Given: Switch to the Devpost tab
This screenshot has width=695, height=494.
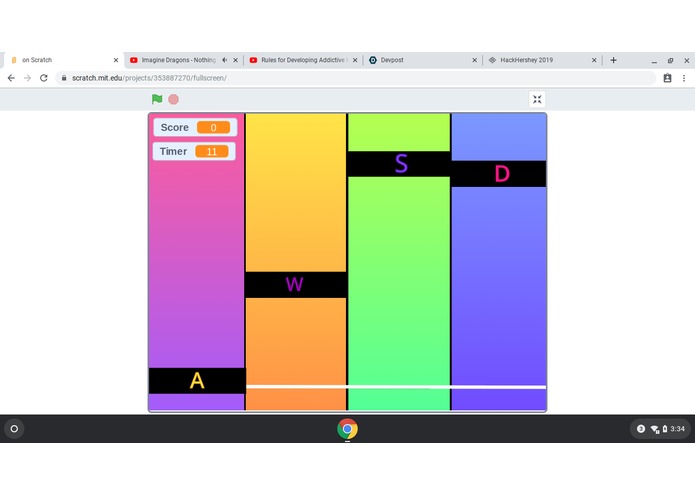Looking at the screenshot, I should coord(421,60).
